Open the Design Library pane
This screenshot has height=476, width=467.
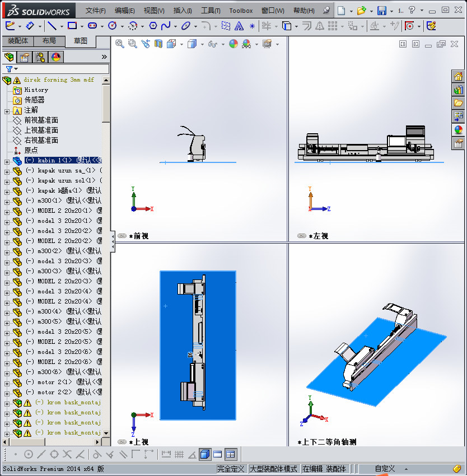coord(458,90)
